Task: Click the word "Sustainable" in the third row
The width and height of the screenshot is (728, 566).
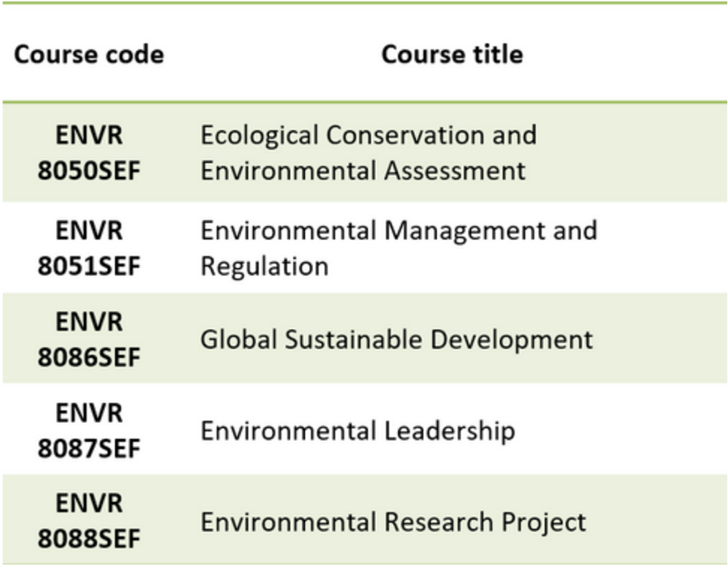Action: pyautogui.click(x=349, y=339)
